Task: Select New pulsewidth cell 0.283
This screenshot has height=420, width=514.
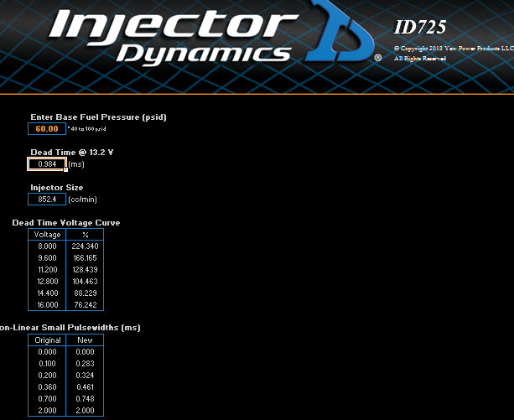Action: (85, 364)
